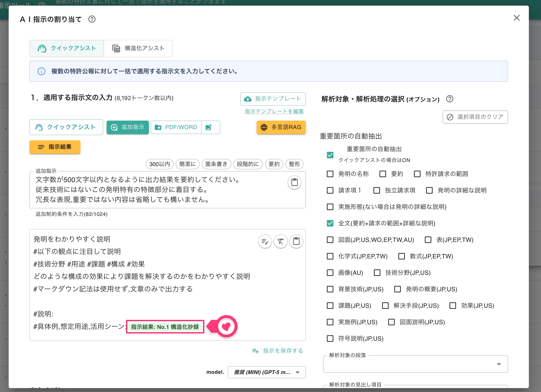Screen dimensions: 541x392
Task: Check 発明の概要(JP,US) checkbox
Action: click(397, 289)
